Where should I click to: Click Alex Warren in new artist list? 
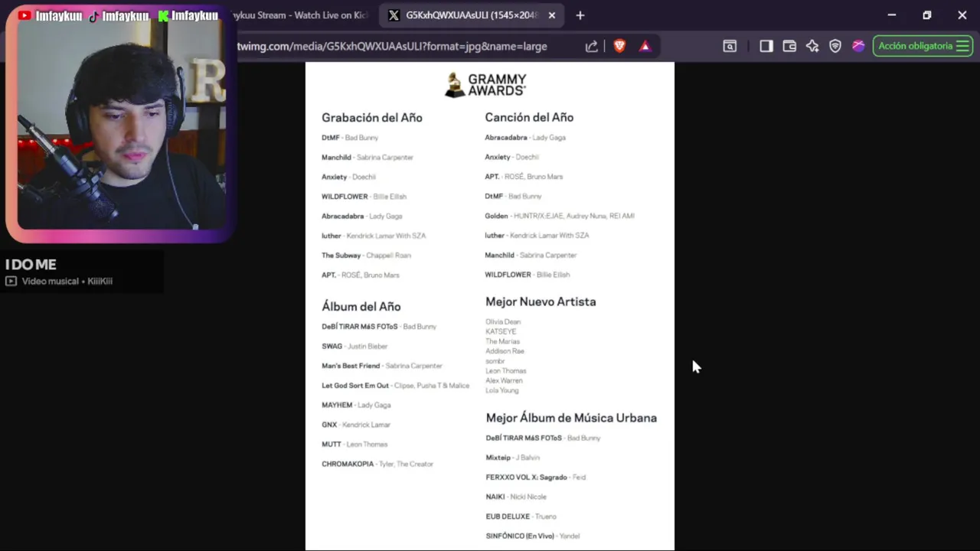(504, 380)
